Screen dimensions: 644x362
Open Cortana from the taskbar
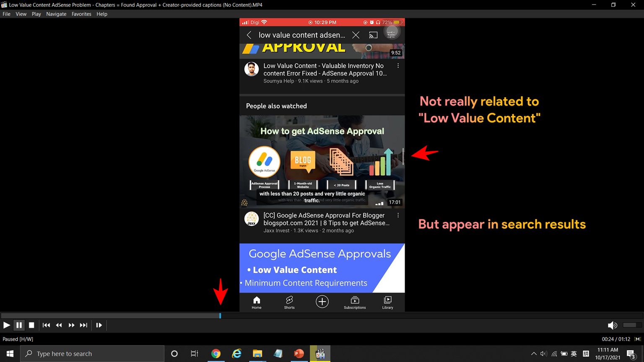(x=174, y=354)
